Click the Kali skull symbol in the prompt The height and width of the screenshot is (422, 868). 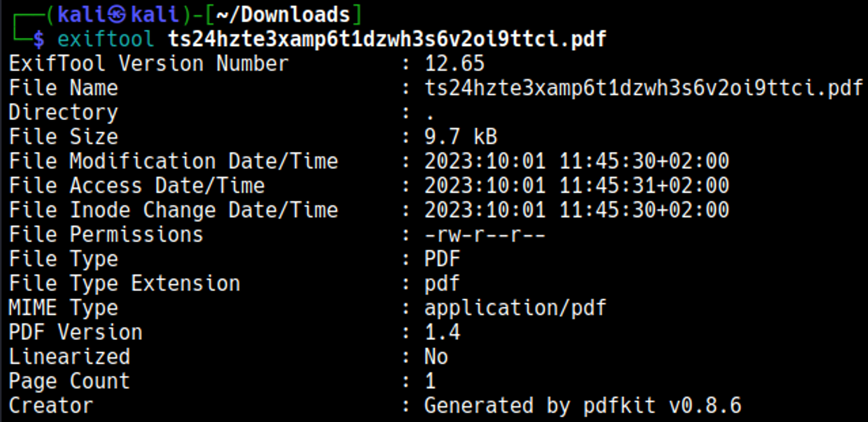tap(116, 15)
